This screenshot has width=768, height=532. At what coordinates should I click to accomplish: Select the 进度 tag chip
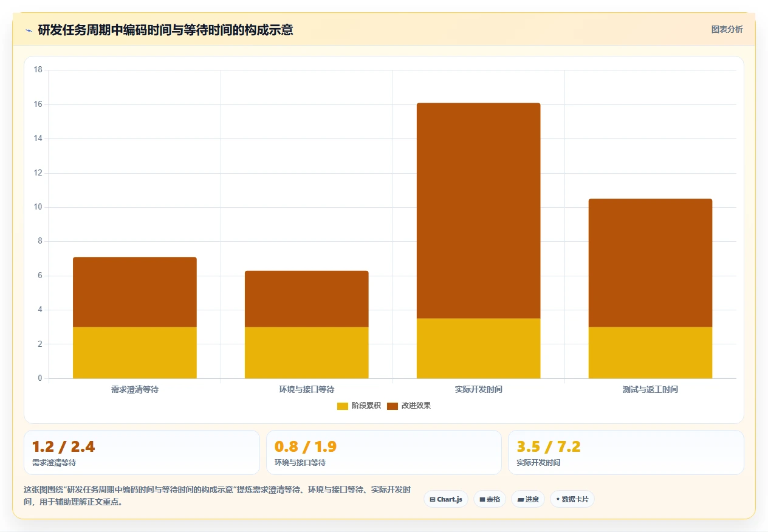(x=528, y=499)
